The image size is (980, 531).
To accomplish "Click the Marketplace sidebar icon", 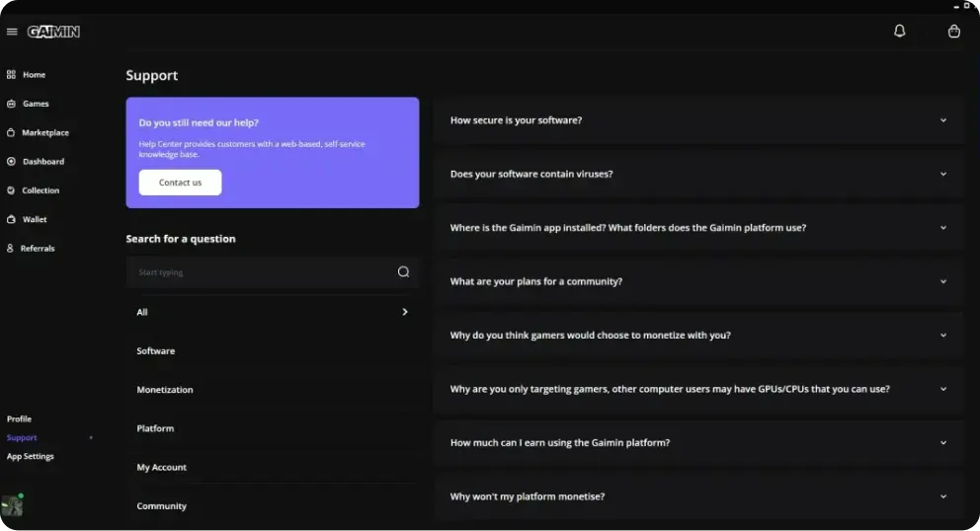I will point(12,132).
